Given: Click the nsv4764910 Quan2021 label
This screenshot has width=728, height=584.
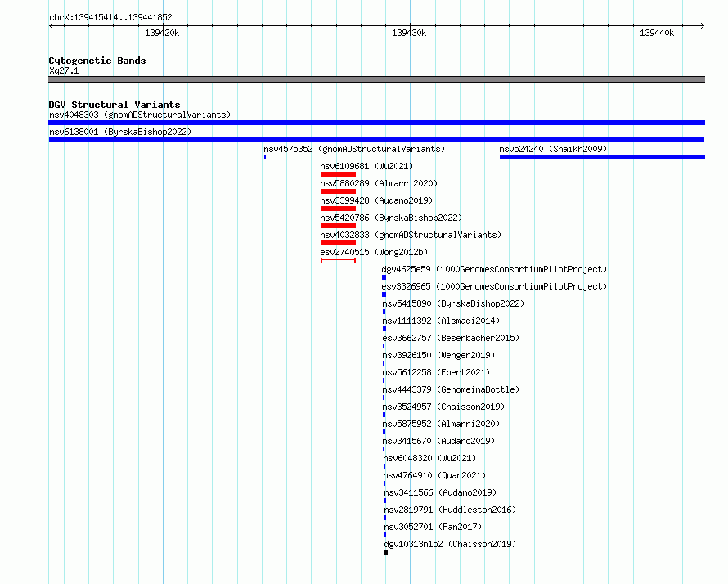Looking at the screenshot, I should (434, 475).
